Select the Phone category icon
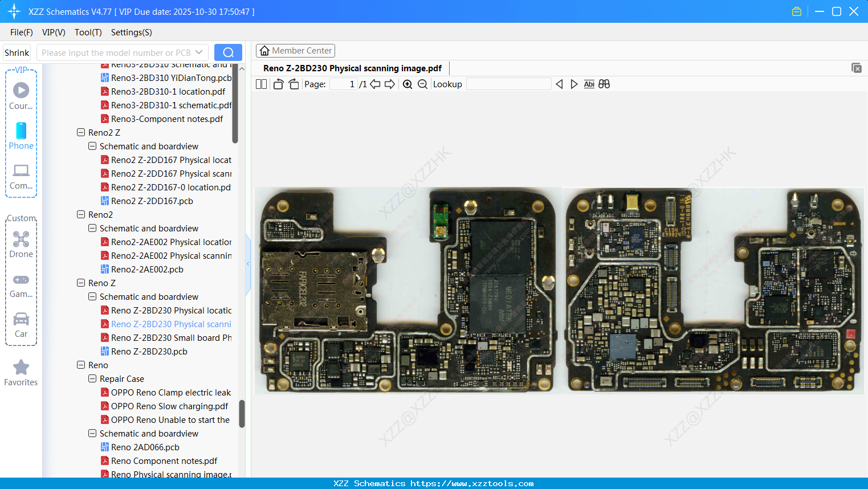Viewport: 868px width, 489px height. pyautogui.click(x=21, y=131)
